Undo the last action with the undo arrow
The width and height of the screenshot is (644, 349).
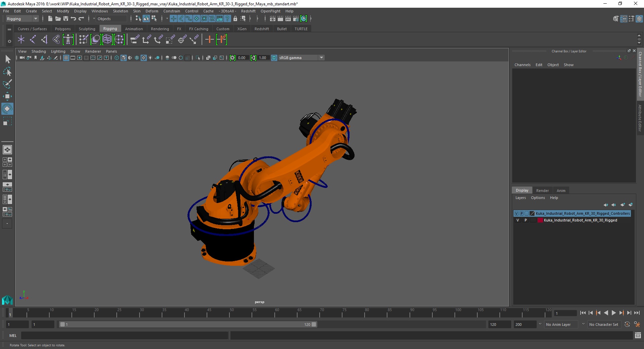click(x=73, y=19)
